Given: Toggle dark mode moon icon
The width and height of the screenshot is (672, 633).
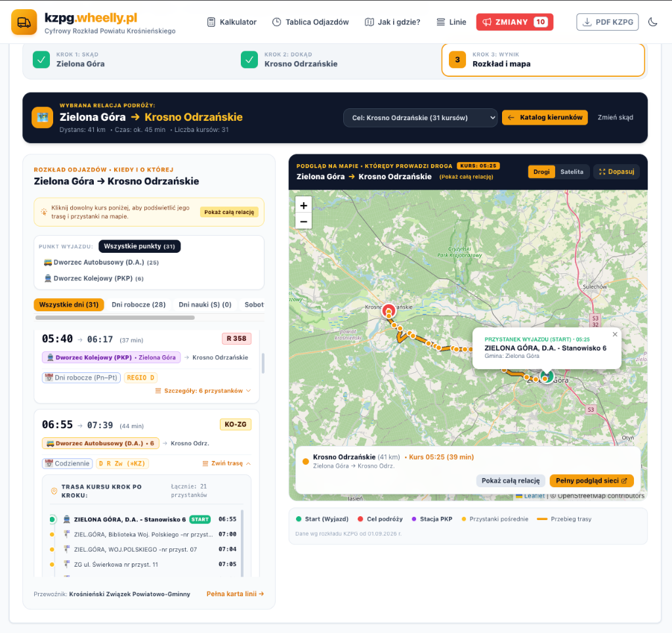Looking at the screenshot, I should [x=653, y=22].
